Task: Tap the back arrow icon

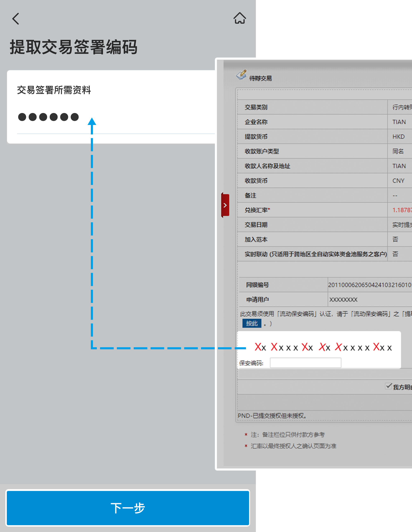Action: click(x=16, y=19)
